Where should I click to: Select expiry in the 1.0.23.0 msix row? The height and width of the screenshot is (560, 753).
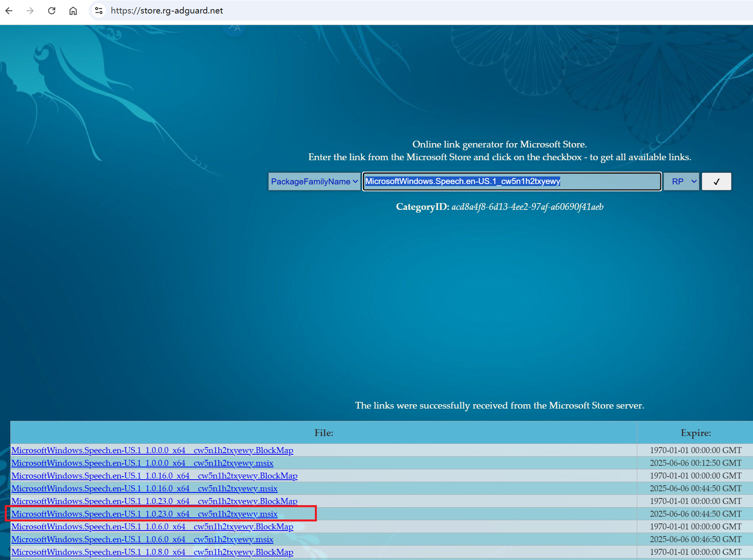pyautogui.click(x=695, y=514)
